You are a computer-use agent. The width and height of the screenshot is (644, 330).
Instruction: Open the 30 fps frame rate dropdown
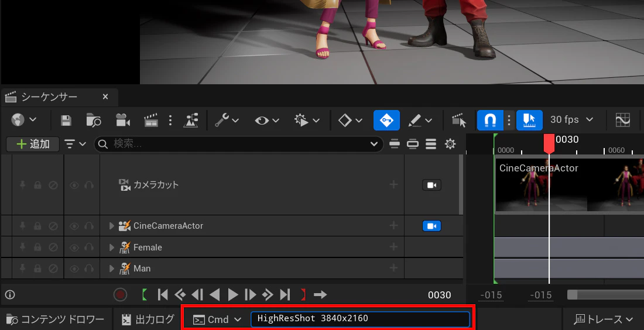(572, 119)
